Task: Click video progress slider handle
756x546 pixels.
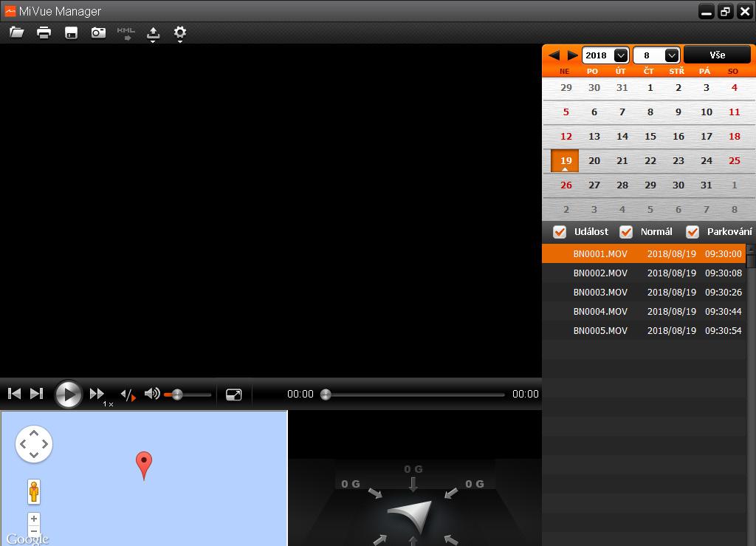Action: [x=326, y=395]
